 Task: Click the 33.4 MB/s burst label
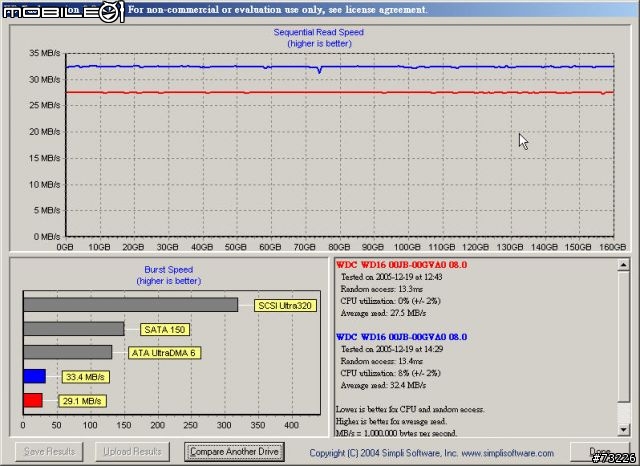pos(85,377)
